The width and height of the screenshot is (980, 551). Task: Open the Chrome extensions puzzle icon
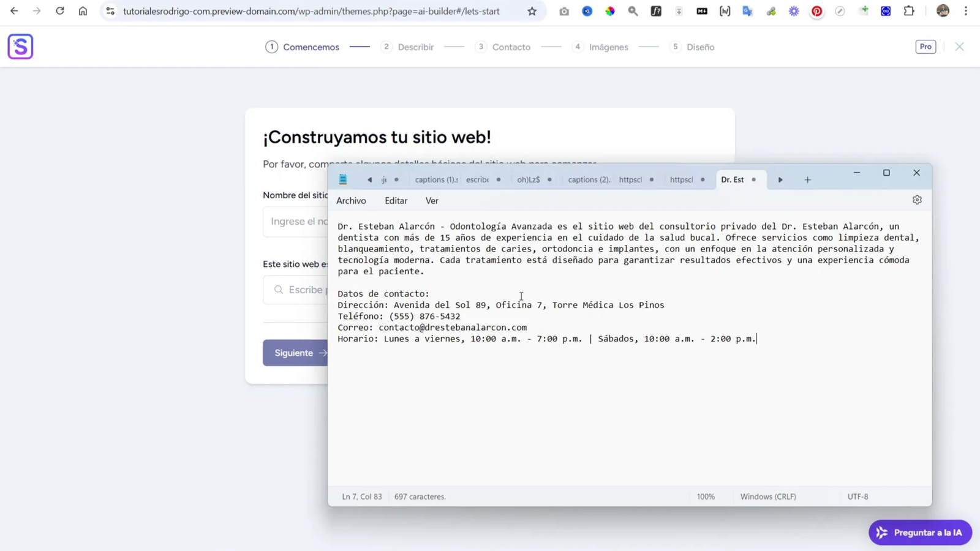click(909, 11)
